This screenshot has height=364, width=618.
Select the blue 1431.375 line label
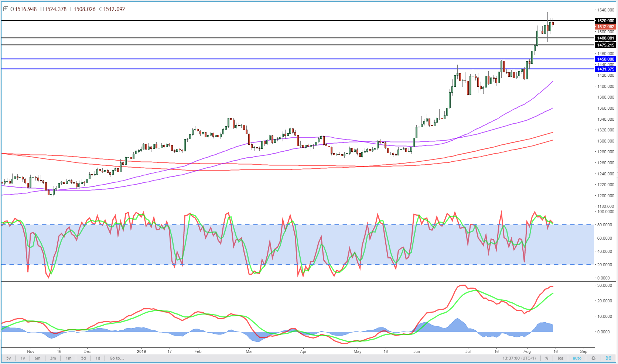tap(605, 69)
